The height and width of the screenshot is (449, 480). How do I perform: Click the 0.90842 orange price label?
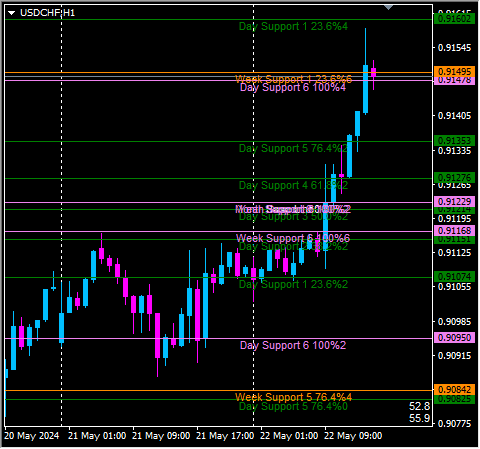point(454,389)
